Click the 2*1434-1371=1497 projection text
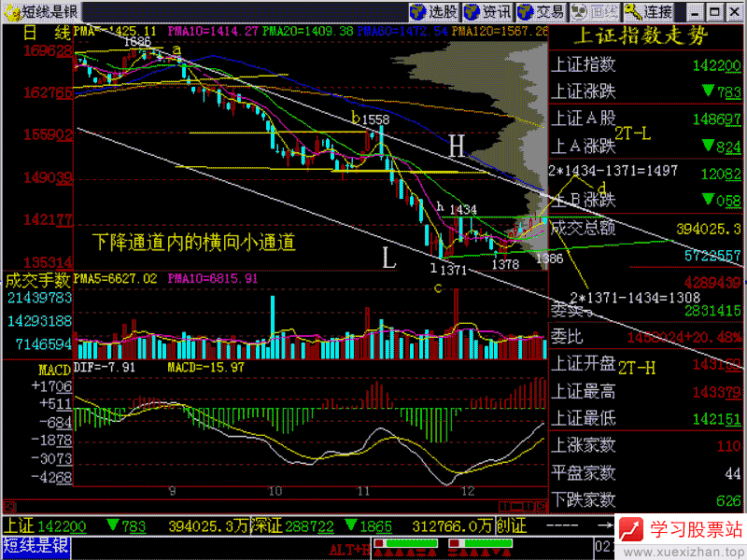Viewport: 747px width, 560px height. (x=613, y=171)
